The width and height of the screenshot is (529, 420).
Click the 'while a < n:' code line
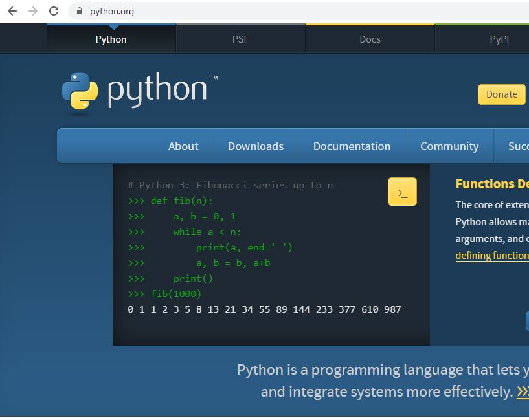185,232
